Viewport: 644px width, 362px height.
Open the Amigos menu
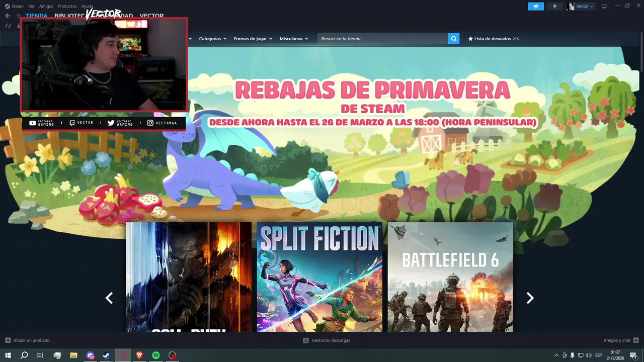tap(46, 6)
